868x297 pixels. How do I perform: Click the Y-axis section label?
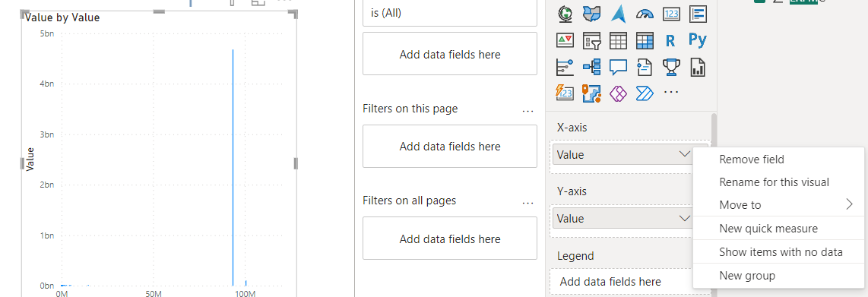click(x=572, y=191)
